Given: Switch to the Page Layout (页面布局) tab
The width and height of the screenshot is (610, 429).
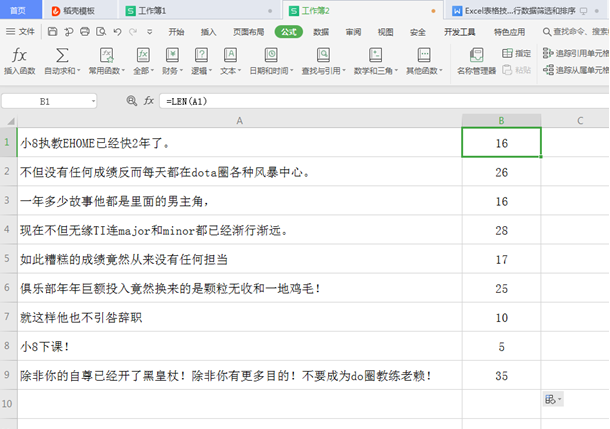Looking at the screenshot, I should tap(249, 32).
